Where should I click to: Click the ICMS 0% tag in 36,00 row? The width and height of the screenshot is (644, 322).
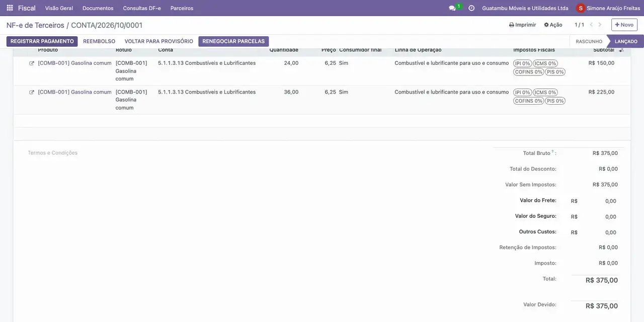(545, 93)
